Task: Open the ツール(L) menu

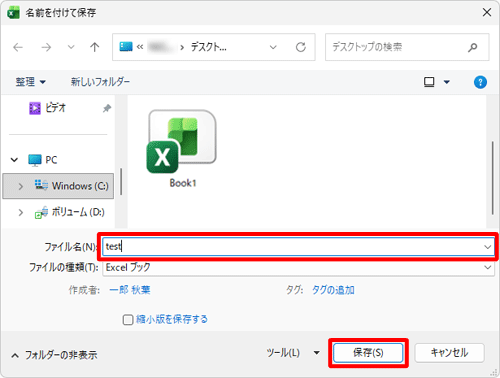Action: [x=293, y=353]
